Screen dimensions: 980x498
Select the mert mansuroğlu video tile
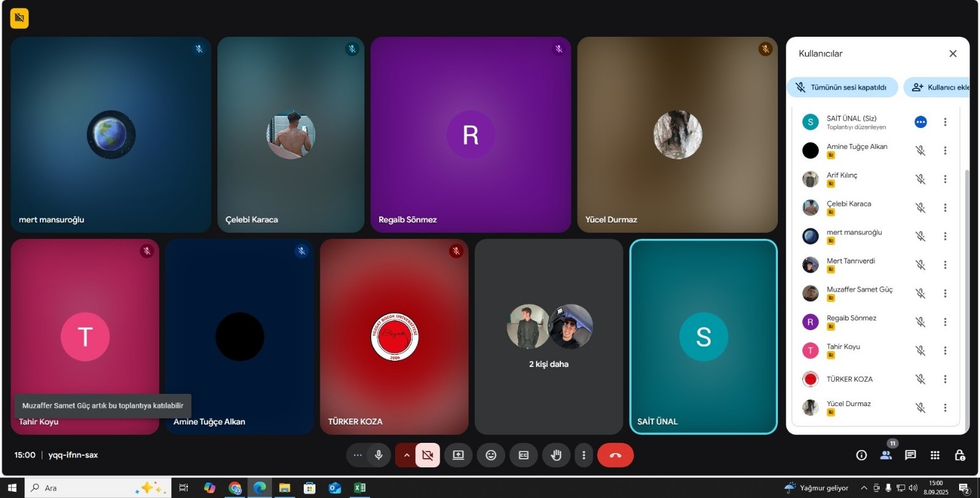tap(111, 135)
